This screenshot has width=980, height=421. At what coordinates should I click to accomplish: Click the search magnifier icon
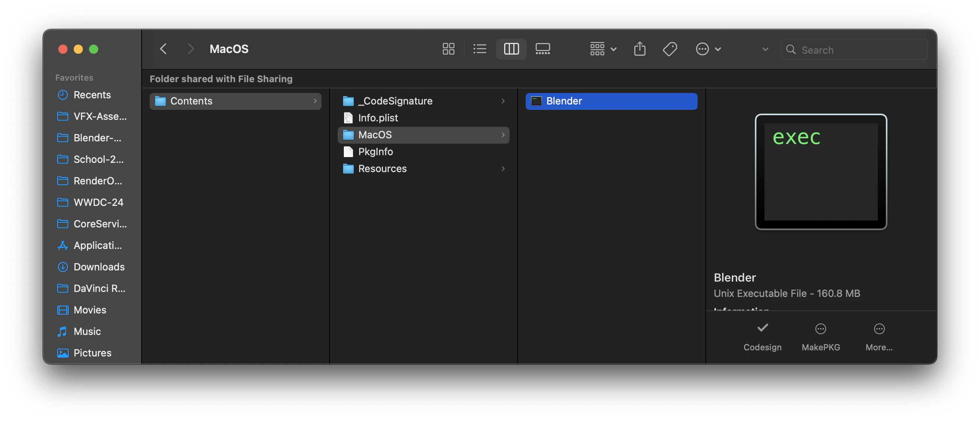791,50
